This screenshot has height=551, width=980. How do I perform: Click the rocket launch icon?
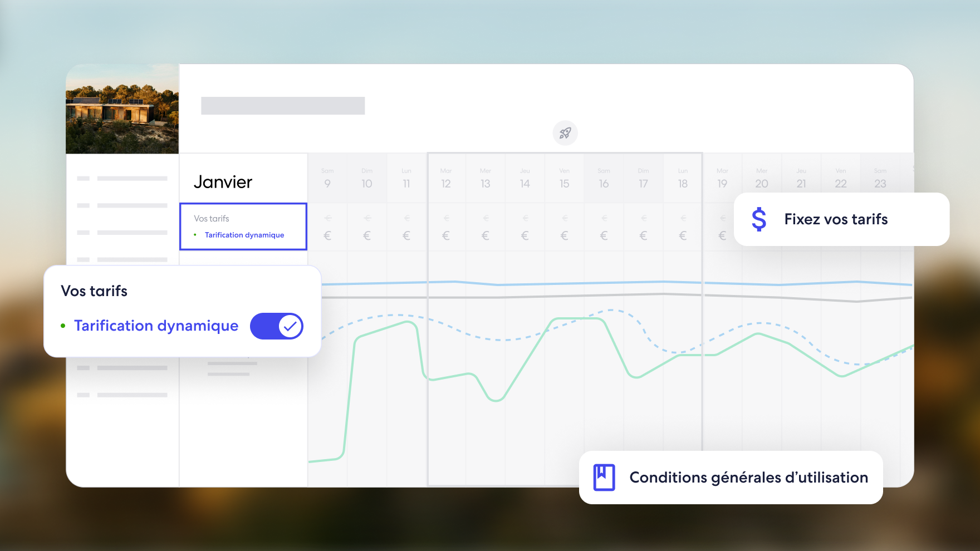565,133
